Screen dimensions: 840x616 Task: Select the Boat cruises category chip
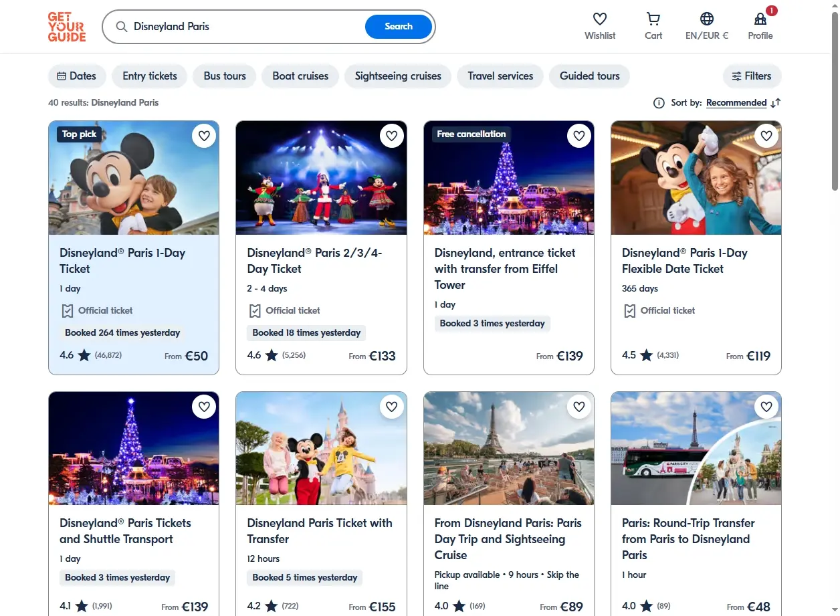click(300, 76)
